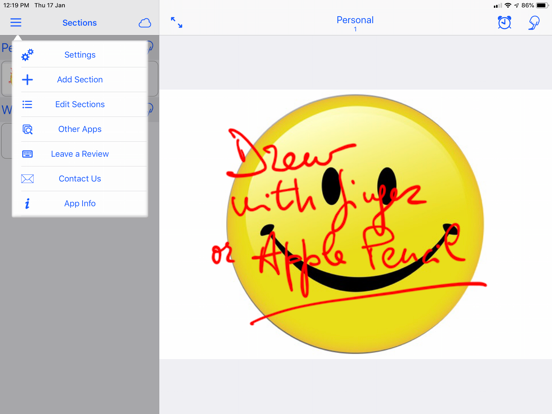Click the envelope icon beside Contact Us
Screen dimensions: 552x414
[27, 178]
